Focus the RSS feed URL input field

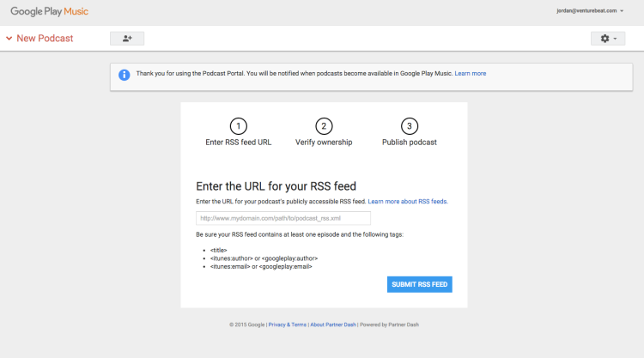[283, 218]
